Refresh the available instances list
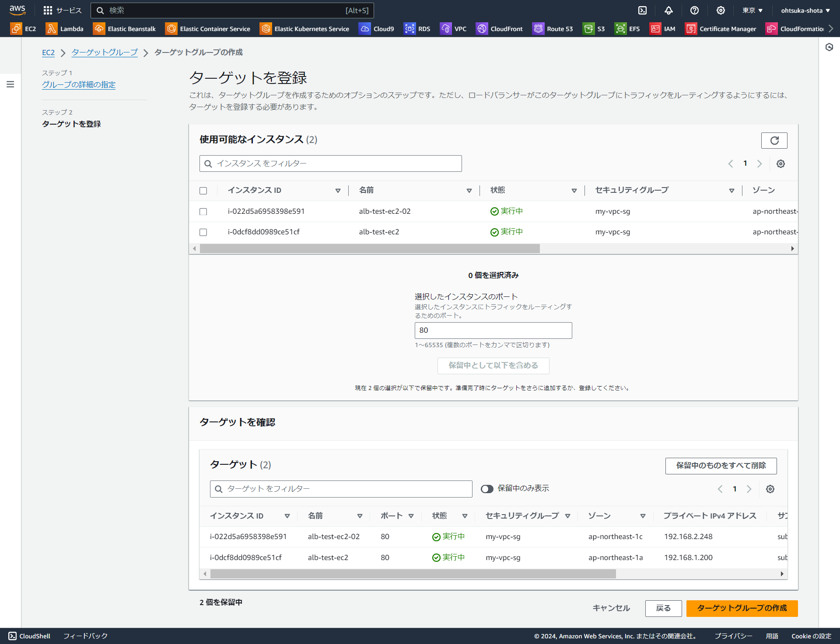The image size is (840, 644). point(774,140)
